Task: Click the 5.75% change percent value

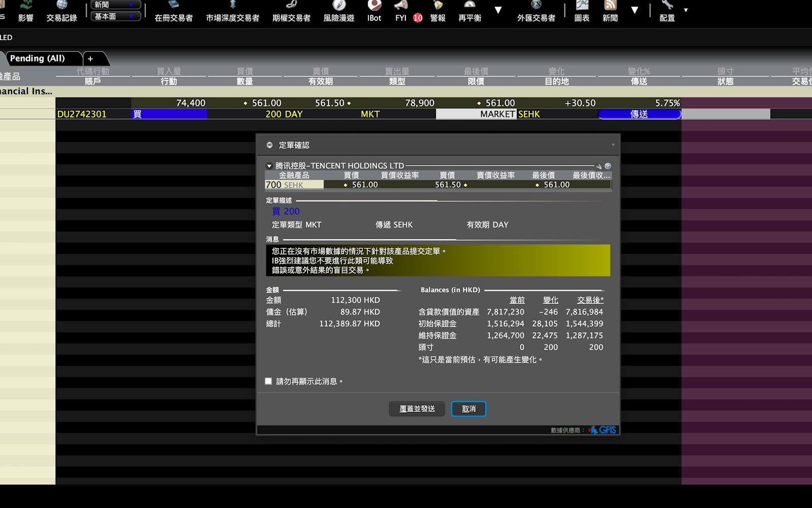Action: click(667, 103)
